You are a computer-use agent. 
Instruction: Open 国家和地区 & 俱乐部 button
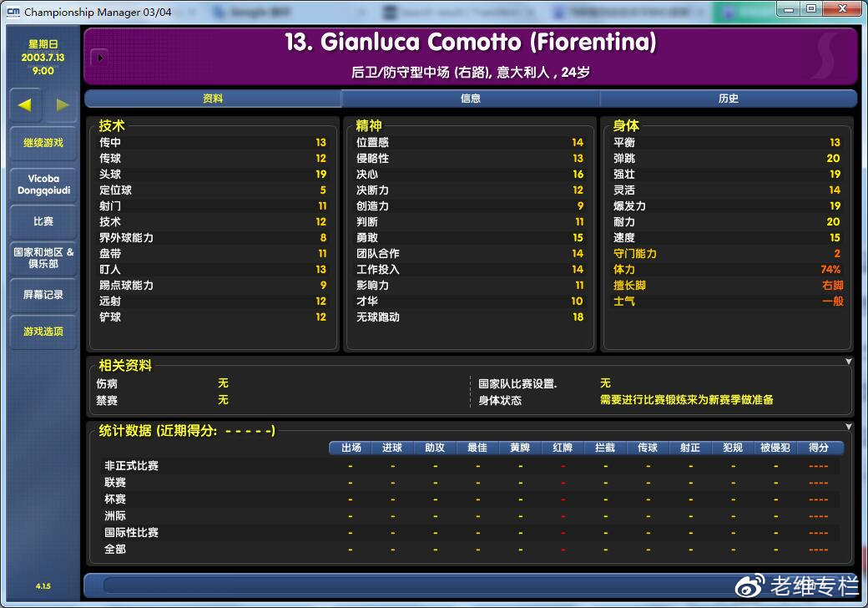click(x=43, y=258)
